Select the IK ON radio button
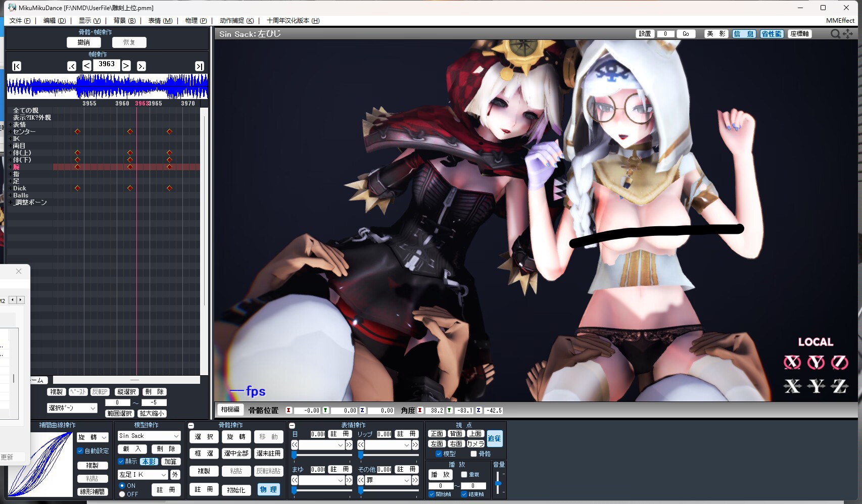The width and height of the screenshot is (862, 504). [122, 486]
